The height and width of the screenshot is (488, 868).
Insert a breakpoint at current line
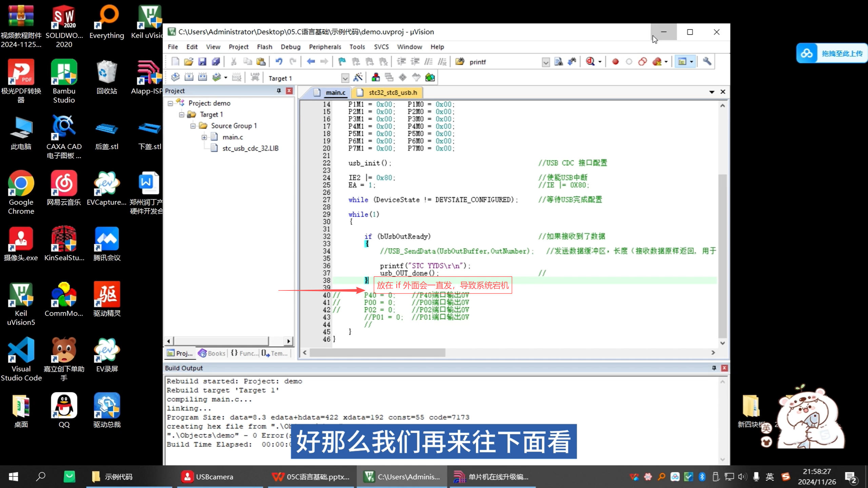(615, 61)
